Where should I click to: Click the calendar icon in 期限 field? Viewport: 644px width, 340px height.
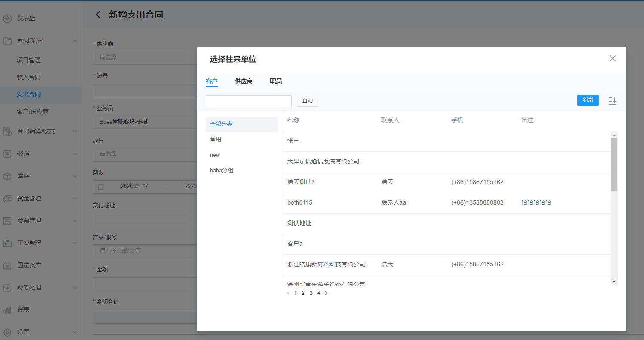click(x=101, y=187)
